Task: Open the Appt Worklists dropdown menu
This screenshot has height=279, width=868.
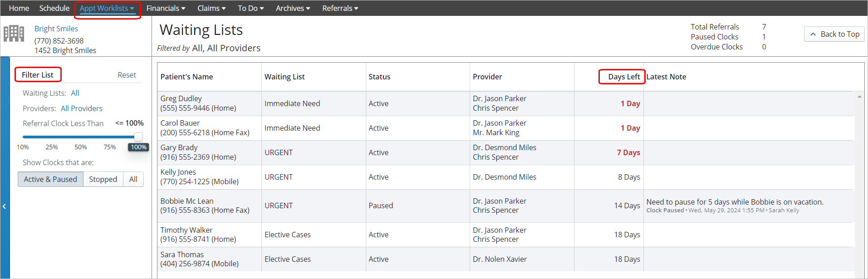Action: [107, 8]
